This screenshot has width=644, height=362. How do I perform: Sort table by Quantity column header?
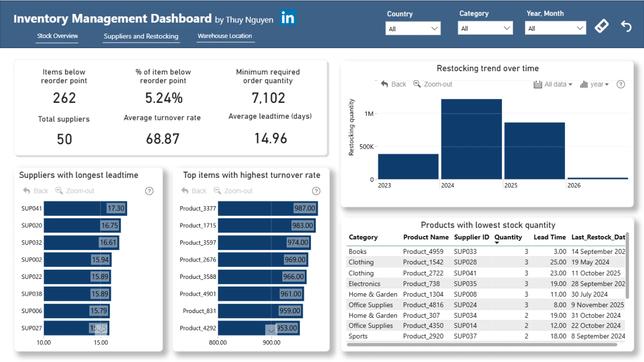coord(508,237)
